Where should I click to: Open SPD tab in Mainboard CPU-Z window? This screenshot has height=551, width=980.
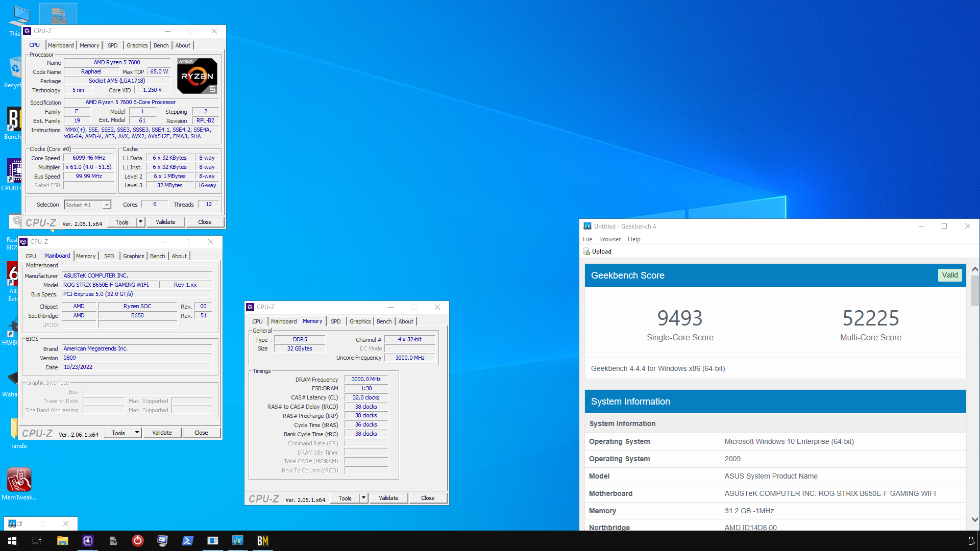click(109, 256)
